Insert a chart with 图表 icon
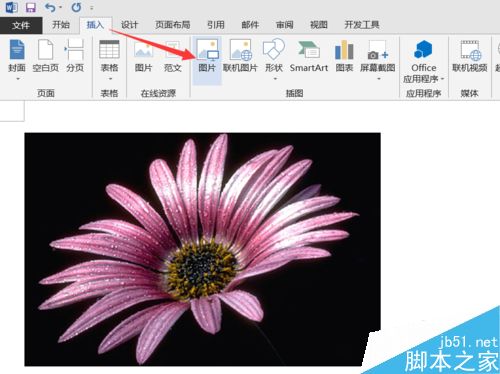Viewport: 500px width, 374px height. click(x=344, y=56)
